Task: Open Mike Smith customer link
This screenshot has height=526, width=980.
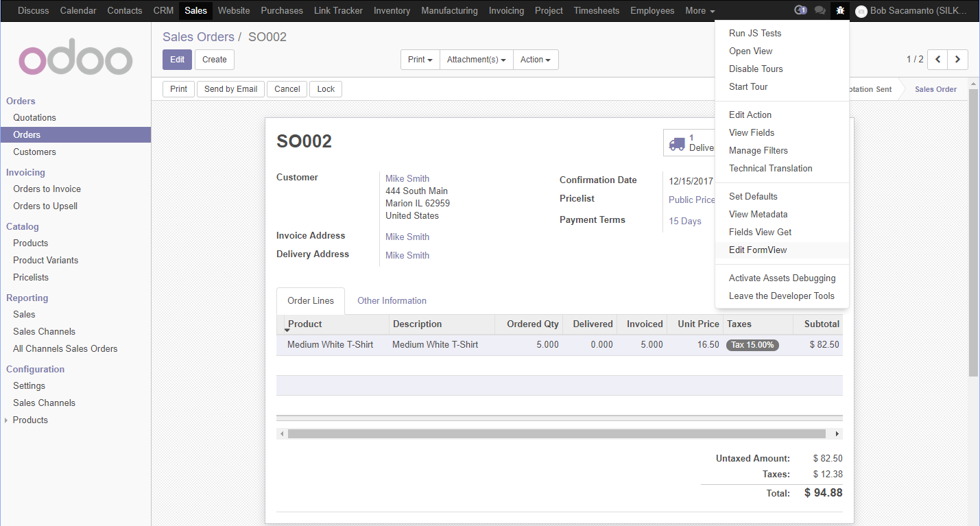Action: click(407, 178)
